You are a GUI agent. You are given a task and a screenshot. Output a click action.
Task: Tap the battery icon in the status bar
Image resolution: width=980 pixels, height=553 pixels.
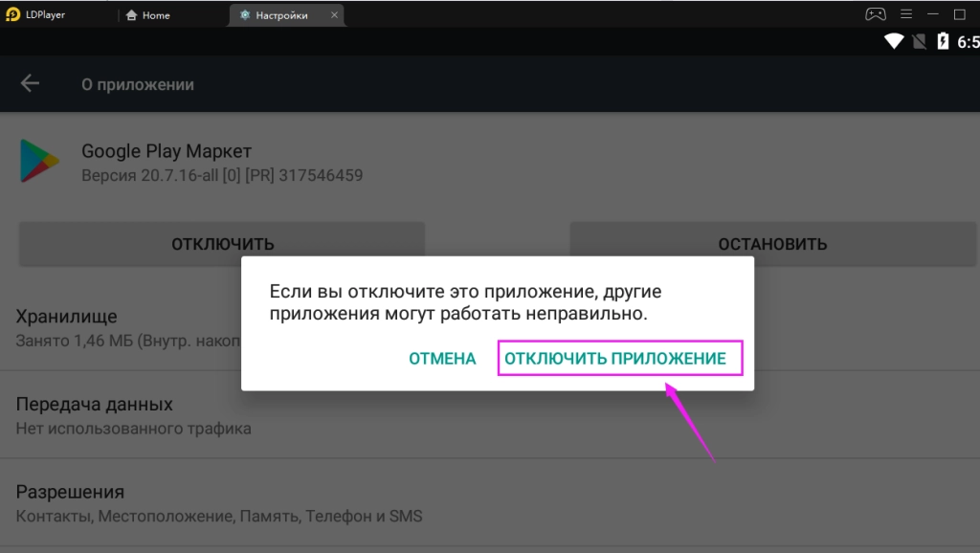943,41
